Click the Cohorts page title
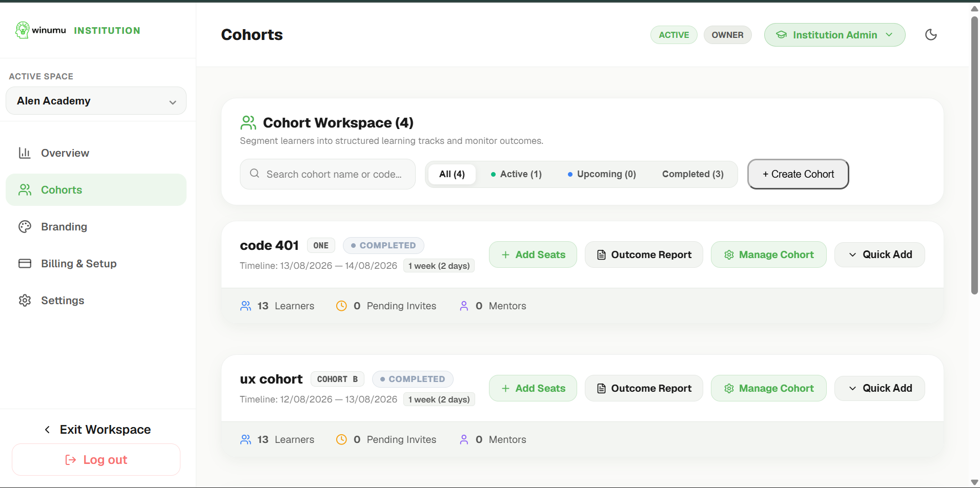The width and height of the screenshot is (980, 488). tap(252, 35)
